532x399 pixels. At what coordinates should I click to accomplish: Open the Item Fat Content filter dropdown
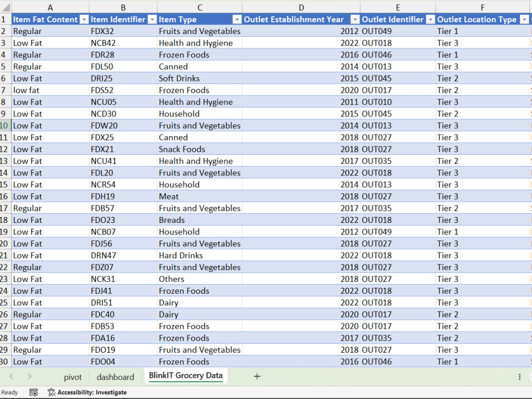(84, 20)
